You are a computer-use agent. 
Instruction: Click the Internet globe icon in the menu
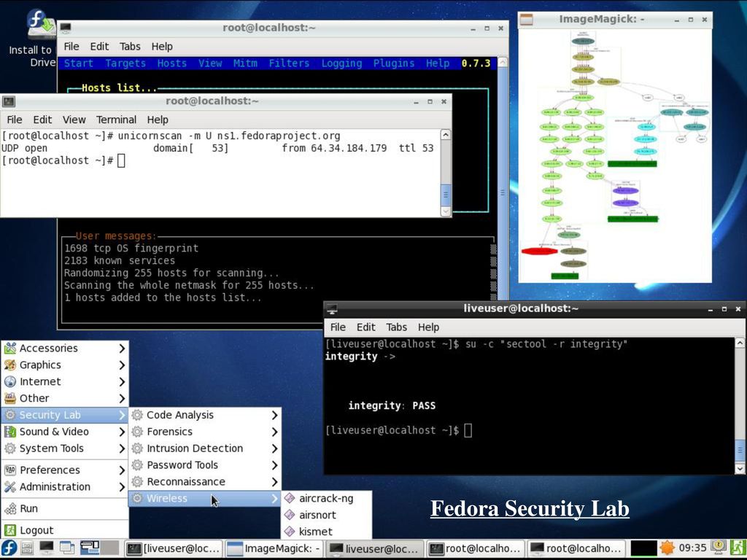pyautogui.click(x=10, y=381)
